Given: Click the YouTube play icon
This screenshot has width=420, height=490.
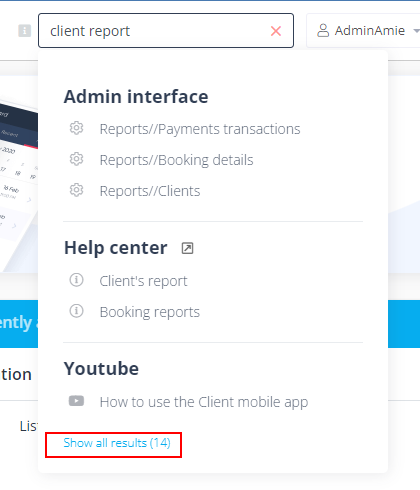Looking at the screenshot, I should (76, 401).
